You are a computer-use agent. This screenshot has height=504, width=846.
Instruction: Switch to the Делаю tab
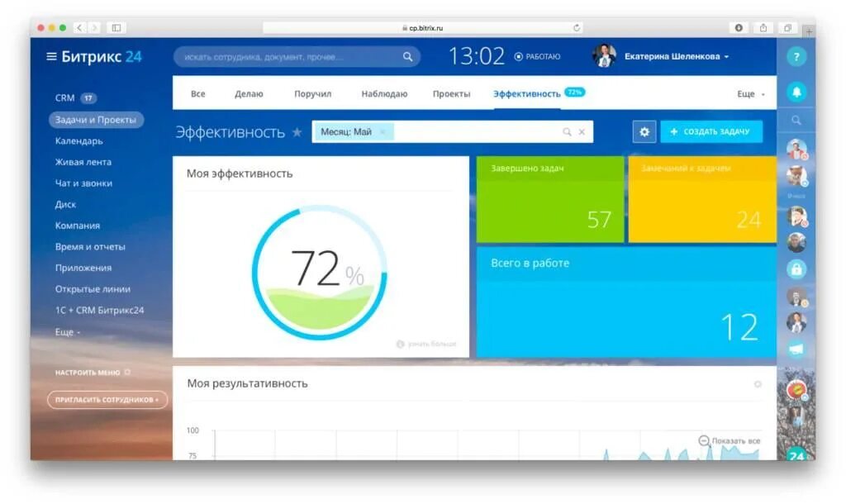pos(249,93)
